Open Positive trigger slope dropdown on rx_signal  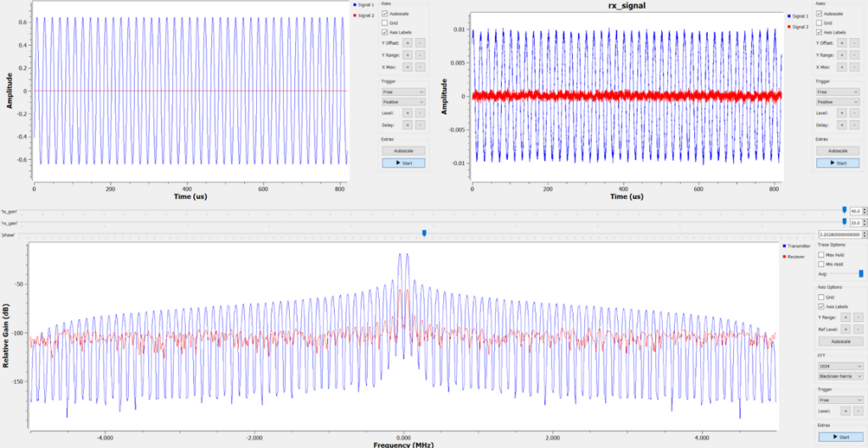point(837,102)
